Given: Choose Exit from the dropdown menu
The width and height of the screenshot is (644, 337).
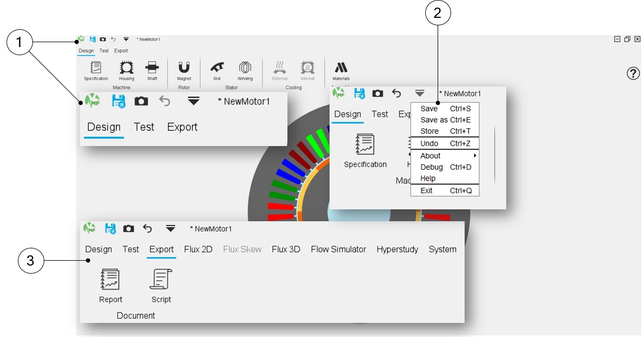Looking at the screenshot, I should pyautogui.click(x=426, y=190).
